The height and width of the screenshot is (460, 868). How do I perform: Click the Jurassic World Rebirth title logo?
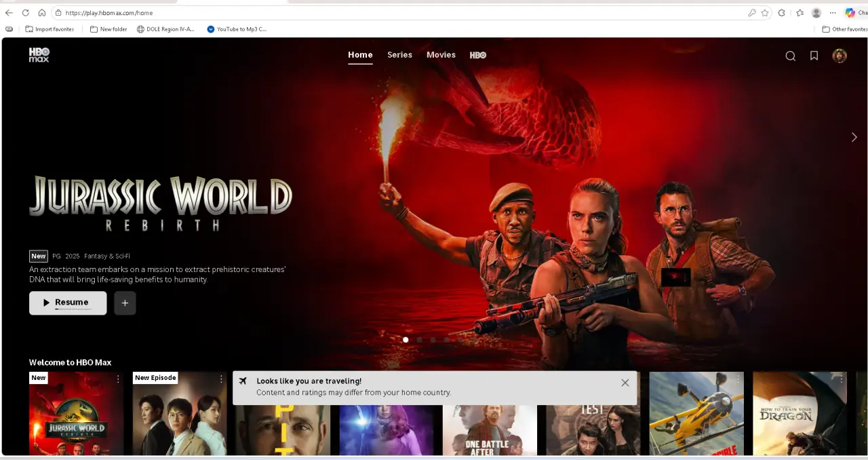point(161,204)
